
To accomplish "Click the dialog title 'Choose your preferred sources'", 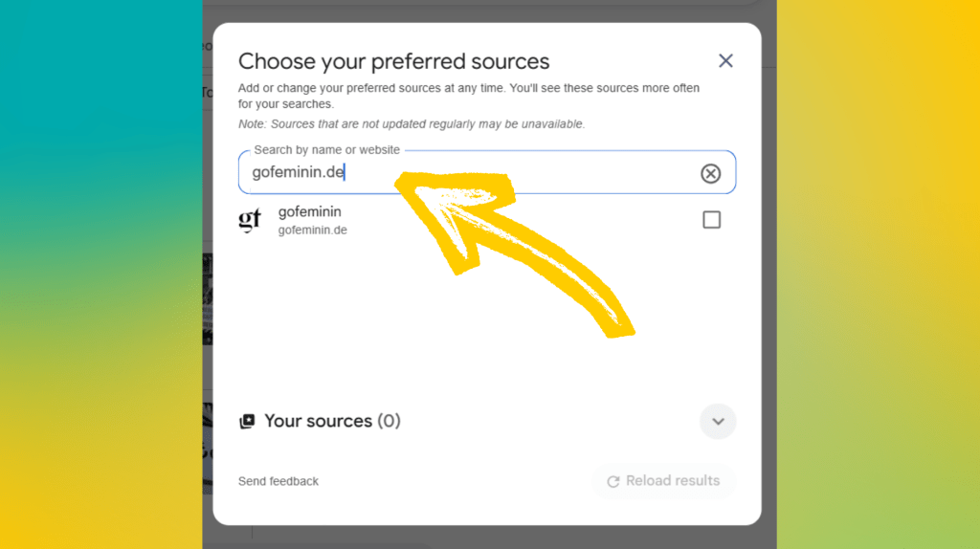I will pyautogui.click(x=393, y=61).
